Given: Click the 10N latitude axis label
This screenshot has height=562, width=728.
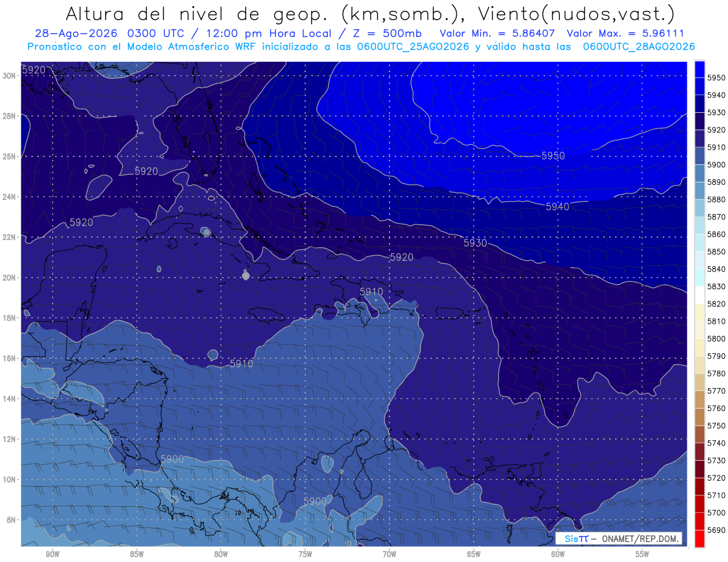Looking at the screenshot, I should coord(9,479).
